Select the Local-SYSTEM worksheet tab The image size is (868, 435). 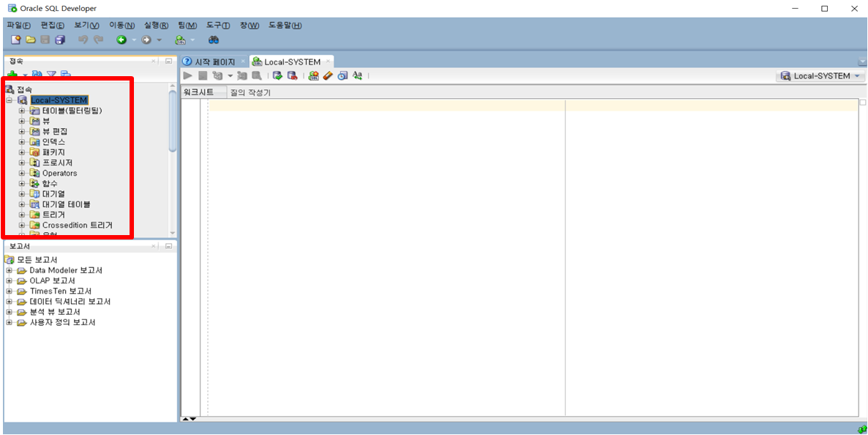(292, 62)
